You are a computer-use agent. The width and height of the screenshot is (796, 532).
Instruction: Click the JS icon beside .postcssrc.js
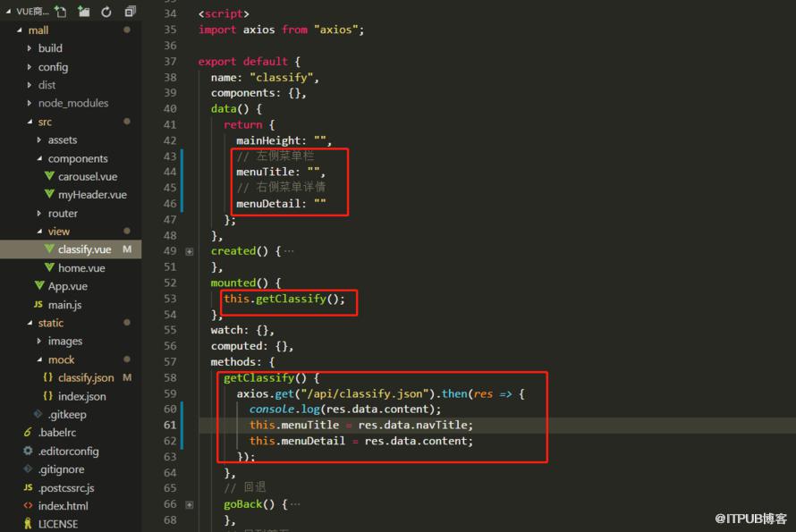tap(28, 487)
